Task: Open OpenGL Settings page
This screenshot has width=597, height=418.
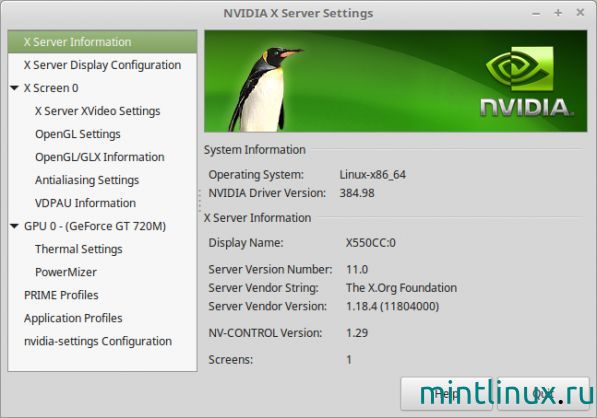Action: 78,134
